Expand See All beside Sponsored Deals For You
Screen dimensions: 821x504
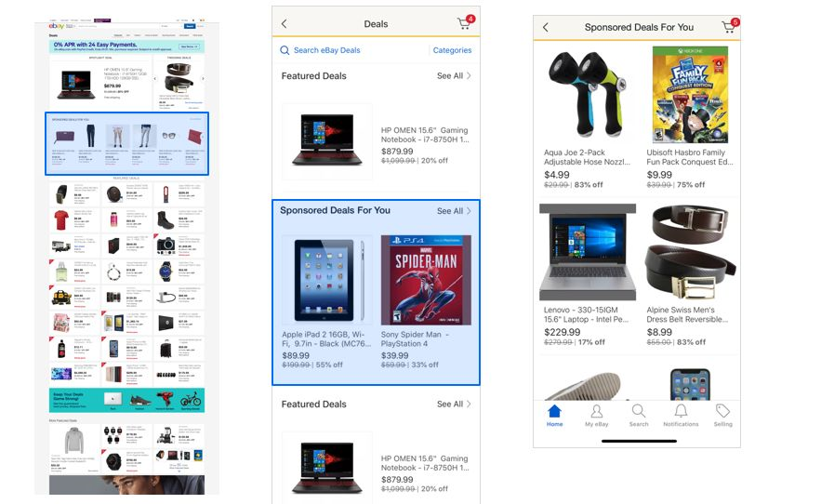coord(454,210)
